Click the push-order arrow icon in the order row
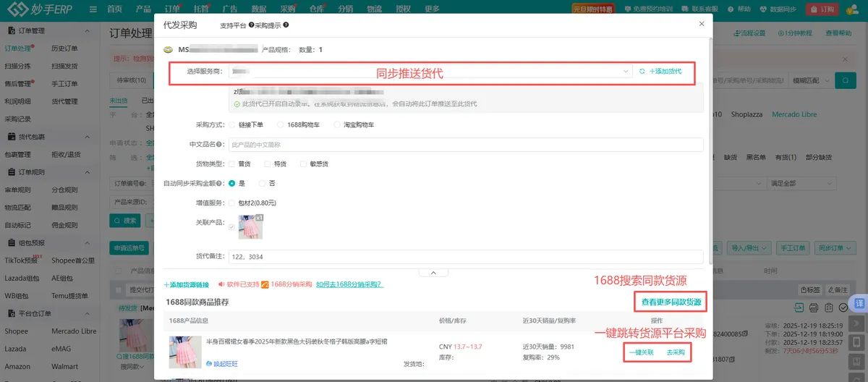 [799, 308]
